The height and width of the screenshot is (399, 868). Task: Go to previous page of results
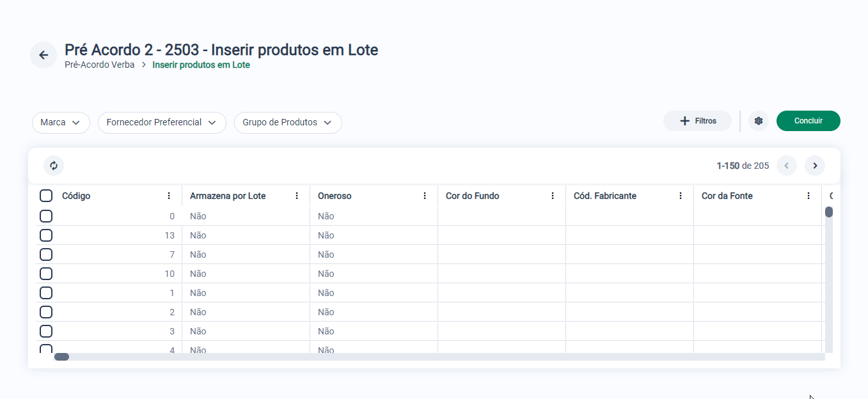tap(787, 166)
